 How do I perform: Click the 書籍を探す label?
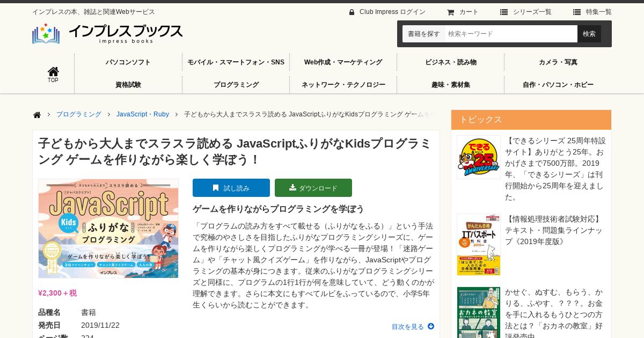(x=423, y=34)
